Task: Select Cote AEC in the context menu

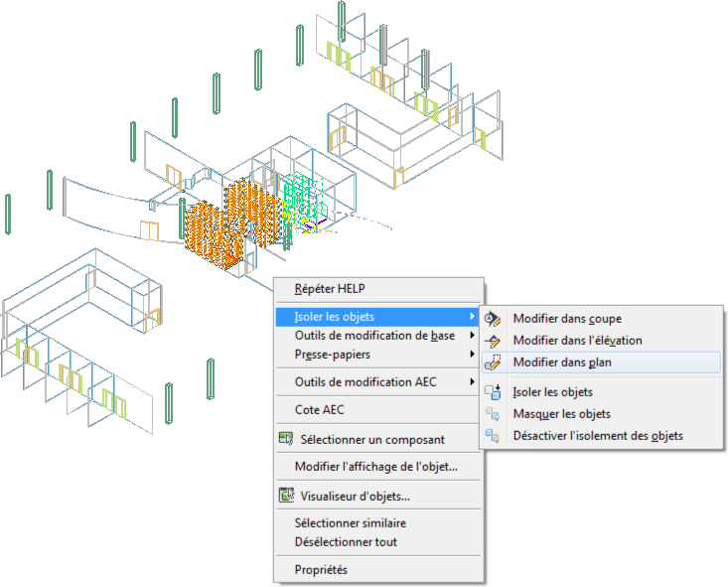Action: point(378,410)
